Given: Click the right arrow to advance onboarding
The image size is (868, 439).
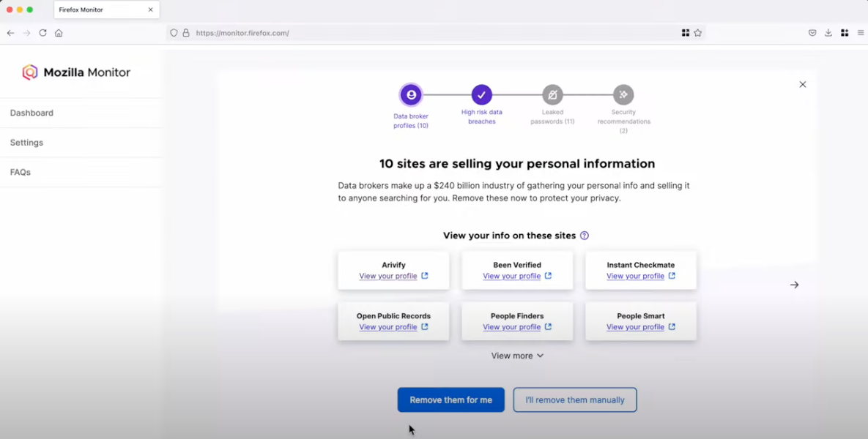Looking at the screenshot, I should click(x=794, y=285).
